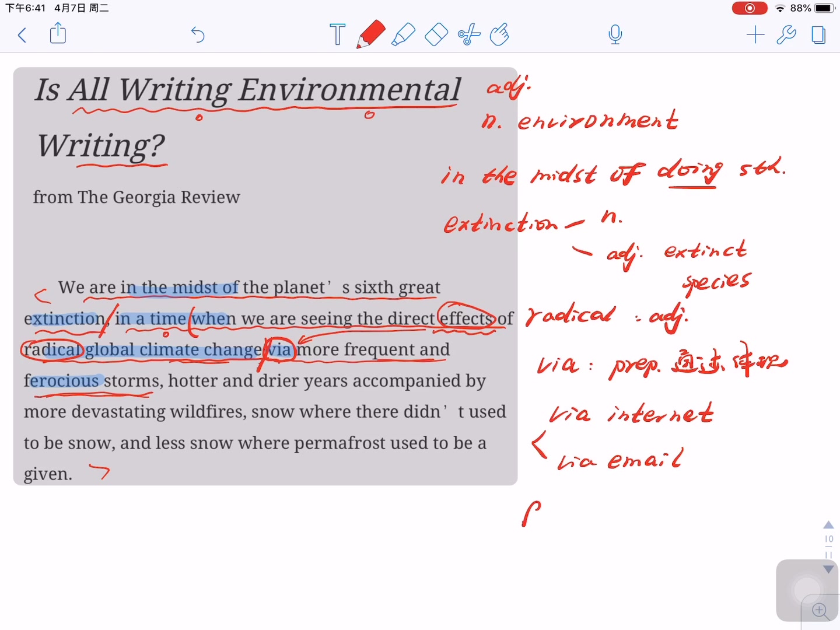Image resolution: width=840 pixels, height=630 pixels.
Task: Tap the highlighted phrase 'in the midst of'
Action: click(180, 288)
